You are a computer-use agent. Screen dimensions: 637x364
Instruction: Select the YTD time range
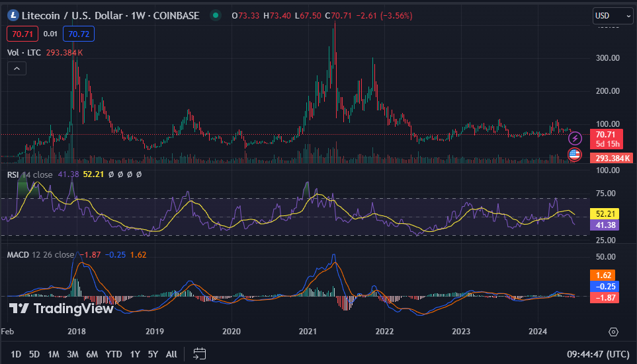tap(114, 354)
